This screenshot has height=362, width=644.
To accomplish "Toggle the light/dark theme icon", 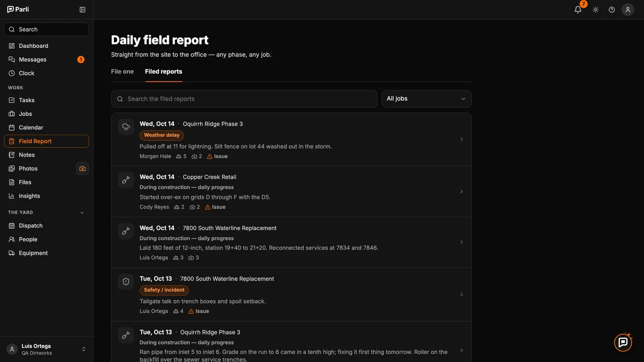I will tap(596, 10).
